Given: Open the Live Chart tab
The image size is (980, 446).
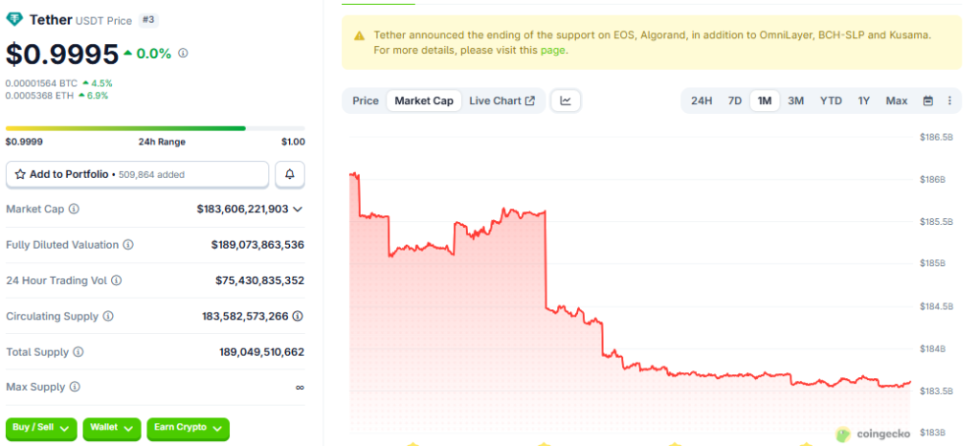Looking at the screenshot, I should [x=501, y=100].
